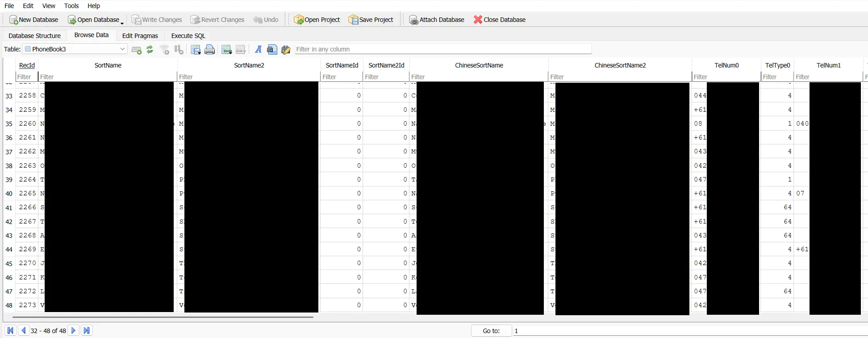
Task: Refresh the table data
Action: coord(150,50)
